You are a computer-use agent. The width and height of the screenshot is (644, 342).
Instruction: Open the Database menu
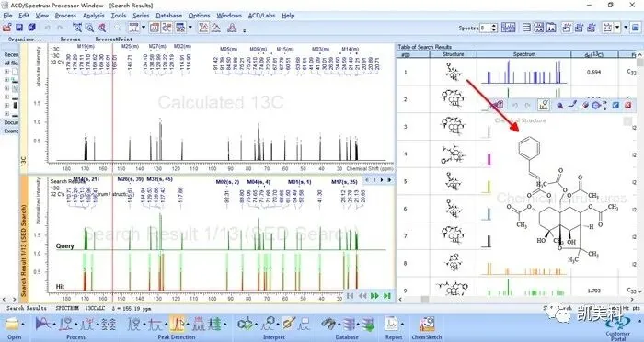coord(168,16)
